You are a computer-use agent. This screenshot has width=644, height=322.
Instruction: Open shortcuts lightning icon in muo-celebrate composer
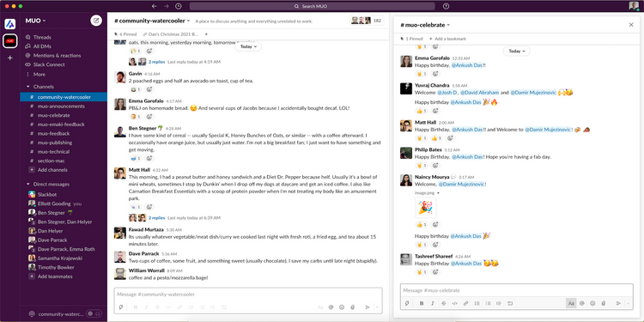[407, 303]
